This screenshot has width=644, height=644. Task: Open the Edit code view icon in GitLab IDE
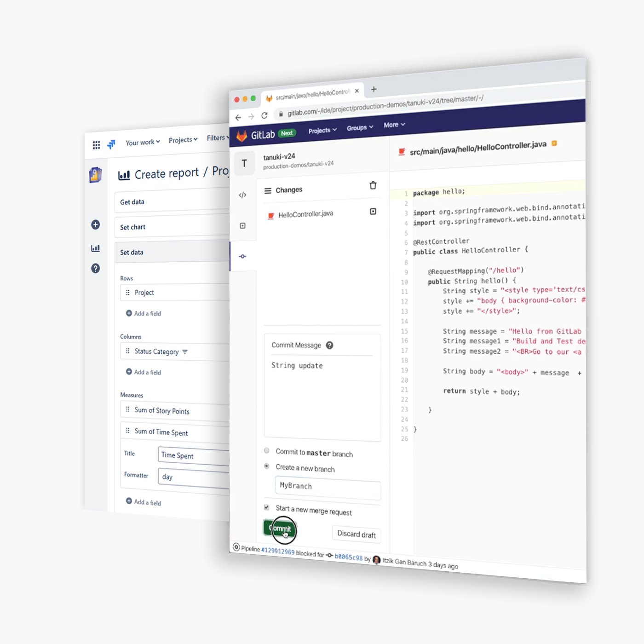243,195
